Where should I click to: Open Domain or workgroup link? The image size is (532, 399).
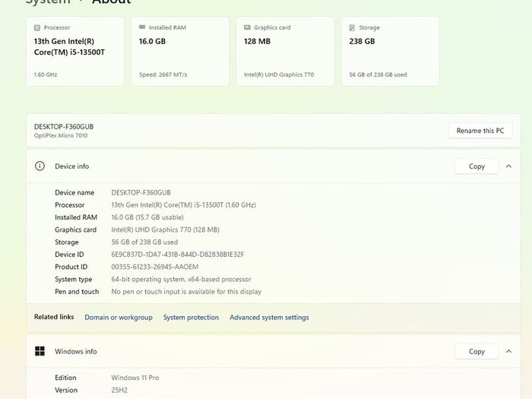pos(119,317)
